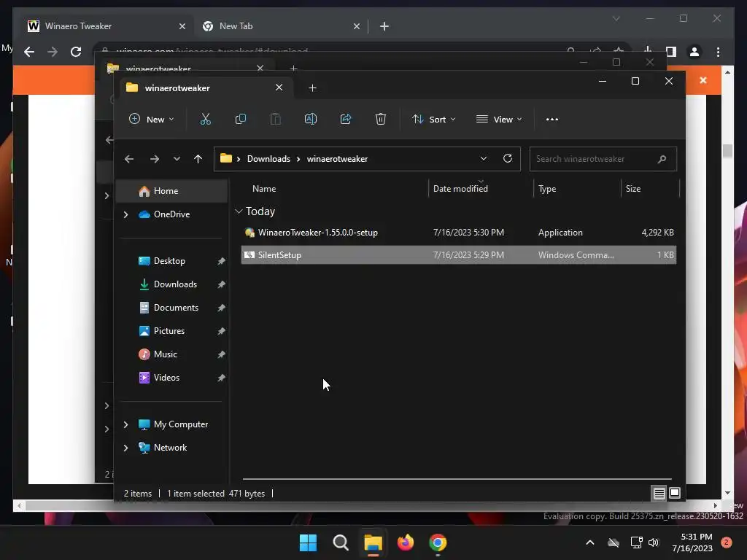Open the network icon in system tray
The width and height of the screenshot is (747, 560).
coord(636,542)
